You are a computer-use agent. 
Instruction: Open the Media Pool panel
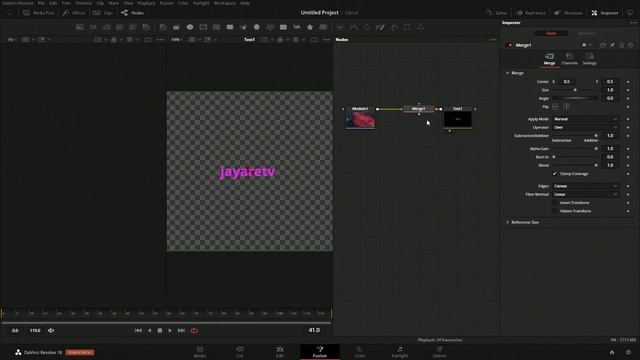[38, 13]
